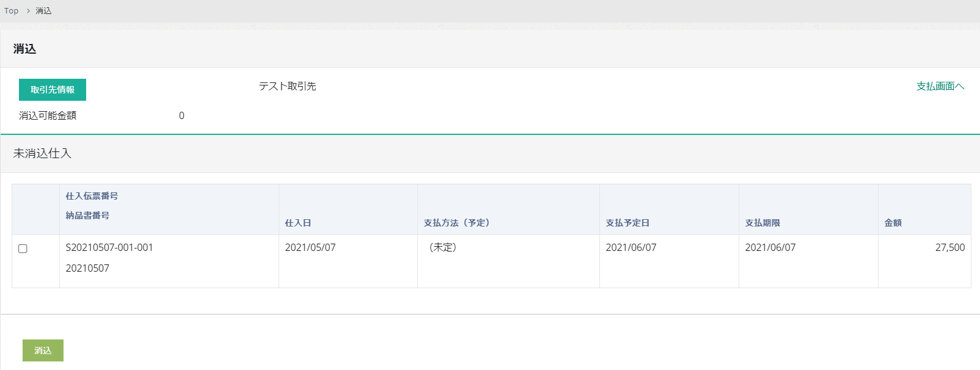The image size is (980, 370).
Task: Click the 納品書番号 header label
Action: [87, 216]
